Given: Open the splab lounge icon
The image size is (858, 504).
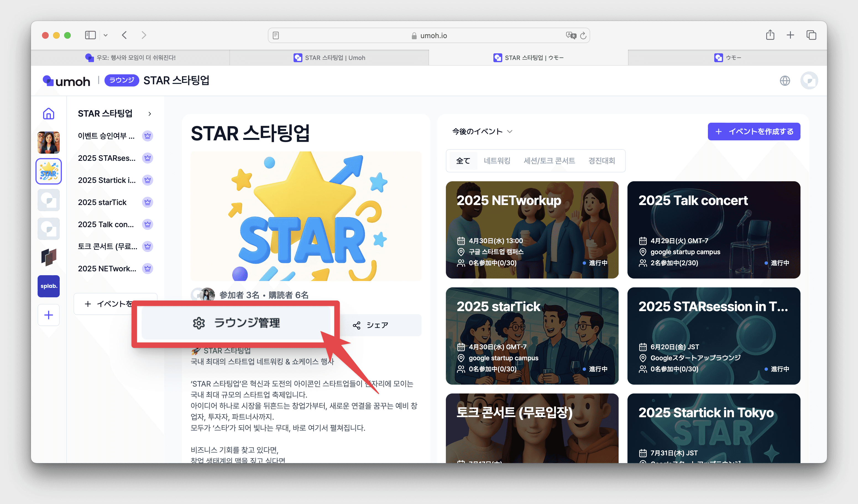Looking at the screenshot, I should [49, 286].
